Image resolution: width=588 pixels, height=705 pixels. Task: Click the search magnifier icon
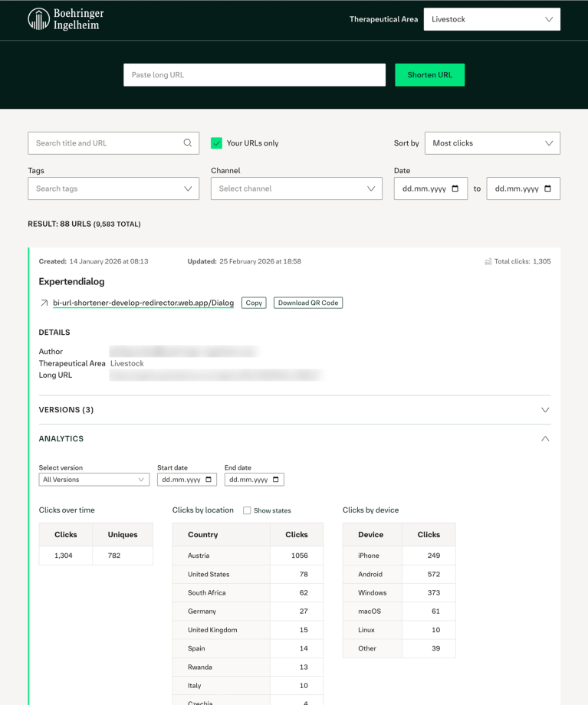tap(188, 143)
